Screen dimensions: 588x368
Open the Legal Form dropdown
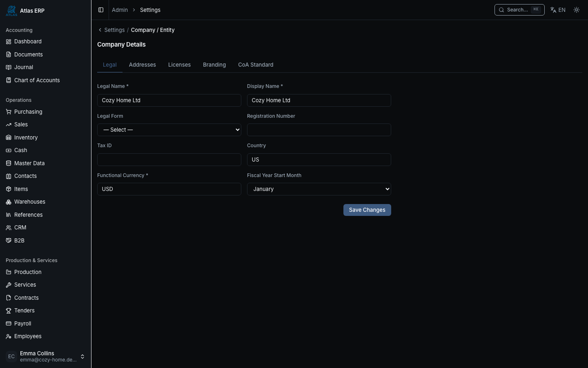coord(169,130)
